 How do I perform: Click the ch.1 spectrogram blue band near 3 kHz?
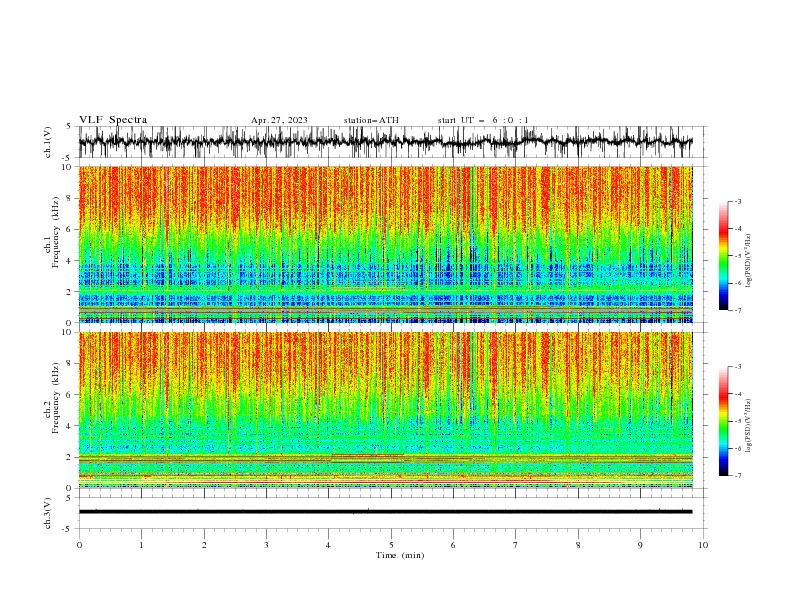(386, 275)
